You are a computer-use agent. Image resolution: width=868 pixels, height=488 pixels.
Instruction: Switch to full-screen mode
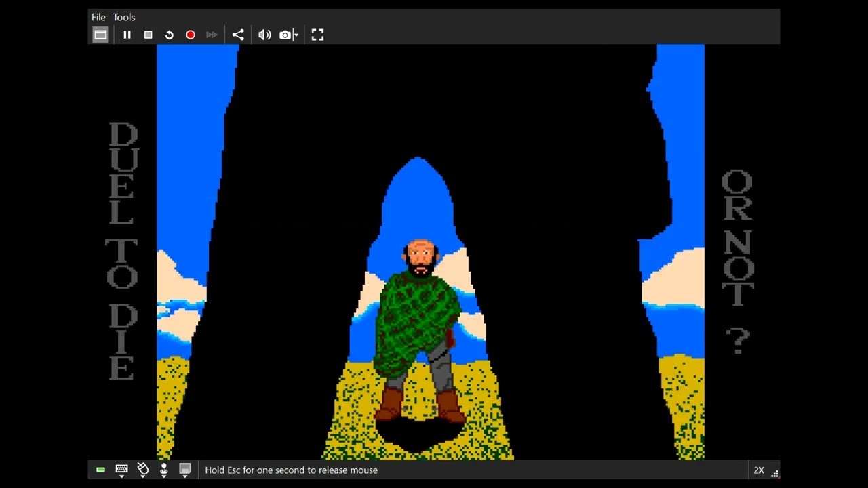tap(317, 35)
